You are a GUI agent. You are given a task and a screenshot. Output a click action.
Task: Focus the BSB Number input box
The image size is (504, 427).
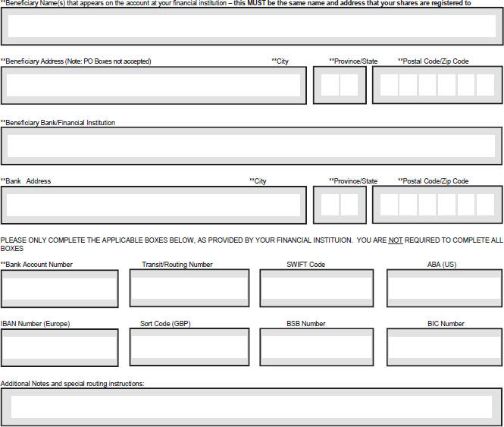pyautogui.click(x=317, y=347)
